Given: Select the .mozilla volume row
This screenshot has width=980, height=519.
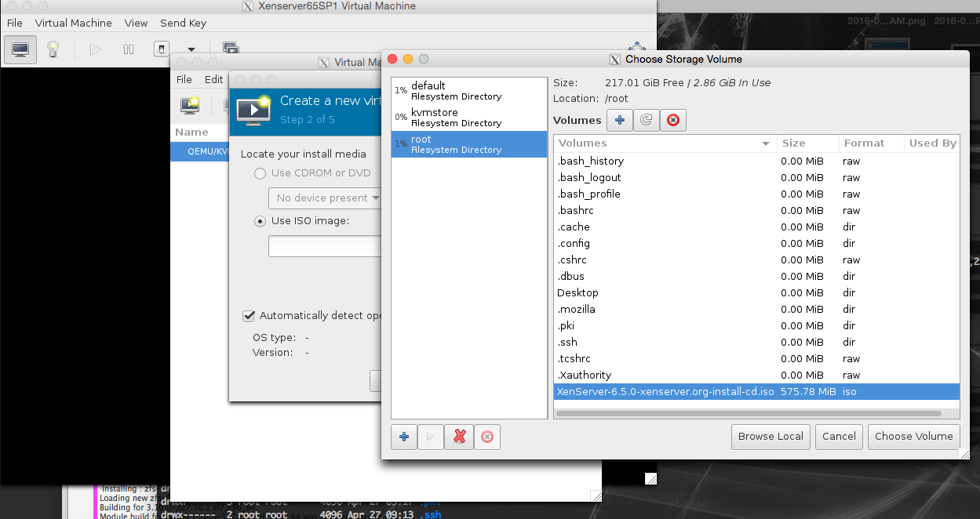Looking at the screenshot, I should pyautogui.click(x=756, y=309).
